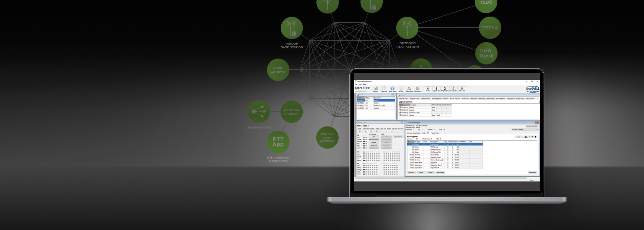Click the TETRA logo in the app header
Viewport: 644px width, 230px height.
click(533, 89)
